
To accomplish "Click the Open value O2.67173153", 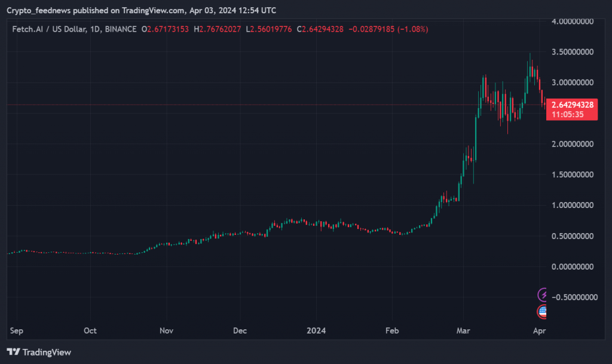I will tap(164, 29).
